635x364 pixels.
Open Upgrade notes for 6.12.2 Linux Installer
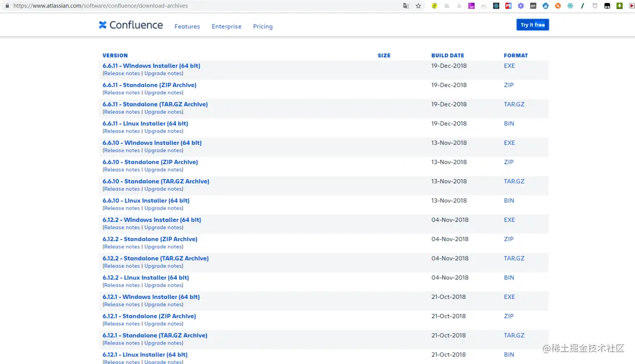163,285
